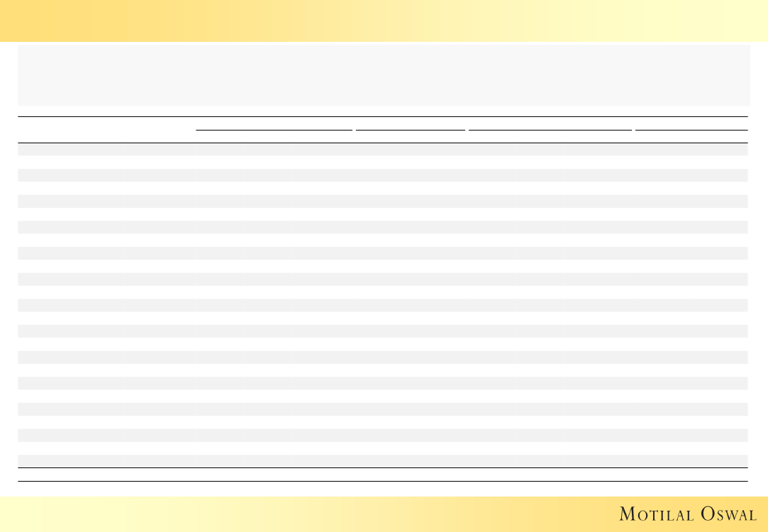Click the yellow gradient header banner
768x532 pixels.
(x=383, y=20)
